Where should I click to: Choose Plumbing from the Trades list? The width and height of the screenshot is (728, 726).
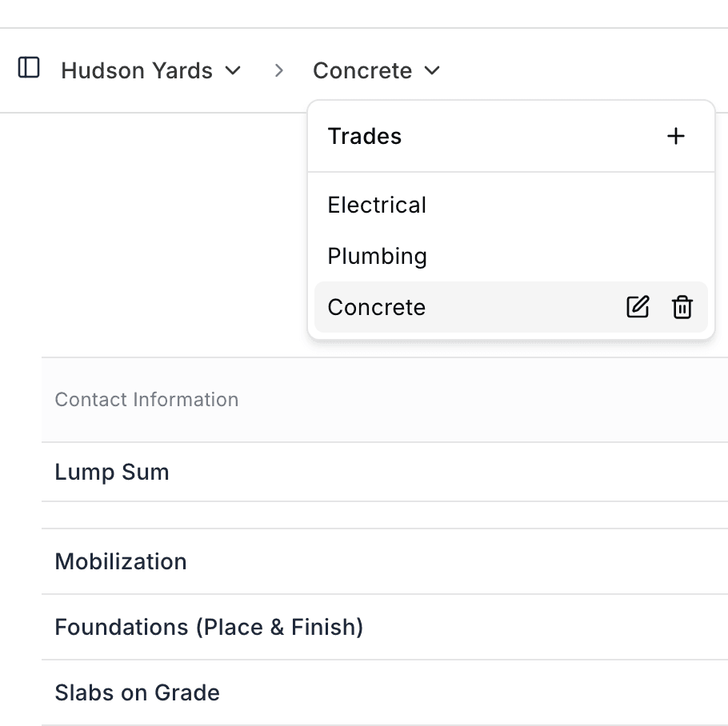click(x=377, y=256)
